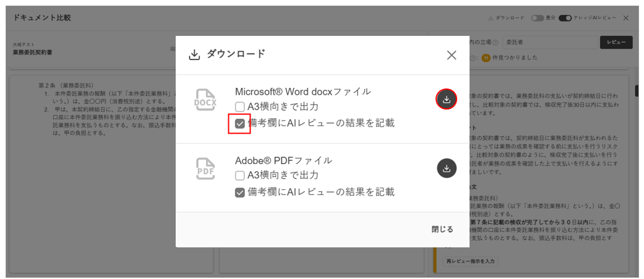Screen dimensions: 644x279
Task: Click the 再レビュー指示を入力 button
Action: click(471, 261)
